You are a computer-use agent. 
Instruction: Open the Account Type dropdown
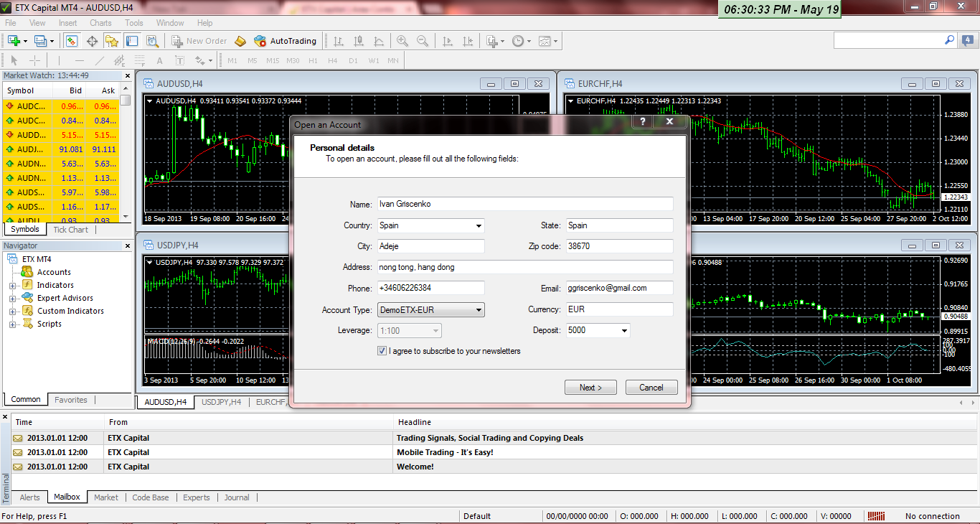pyautogui.click(x=431, y=309)
